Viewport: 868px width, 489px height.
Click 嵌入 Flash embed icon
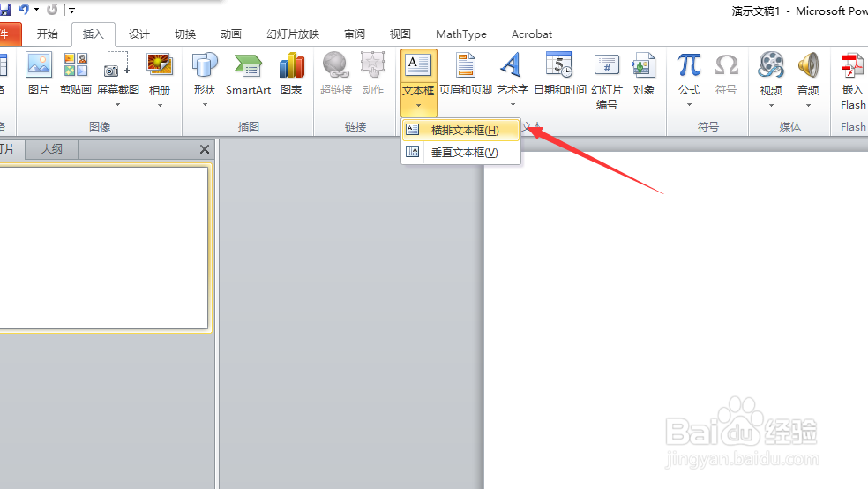(x=852, y=80)
